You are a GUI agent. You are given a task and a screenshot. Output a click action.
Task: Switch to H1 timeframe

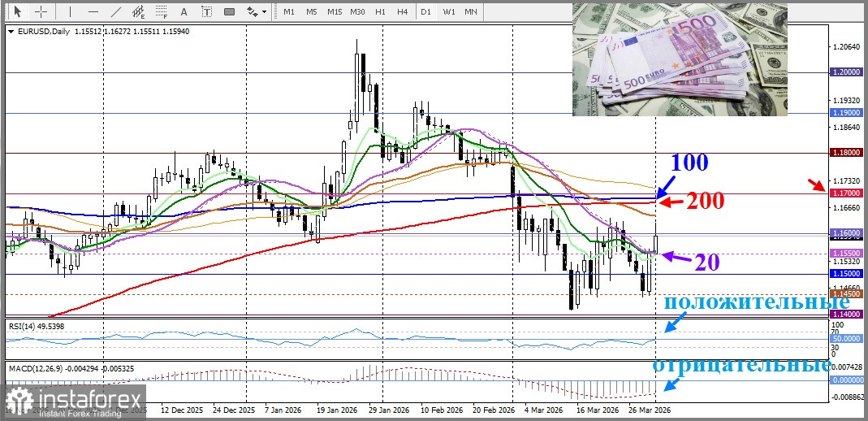click(380, 11)
